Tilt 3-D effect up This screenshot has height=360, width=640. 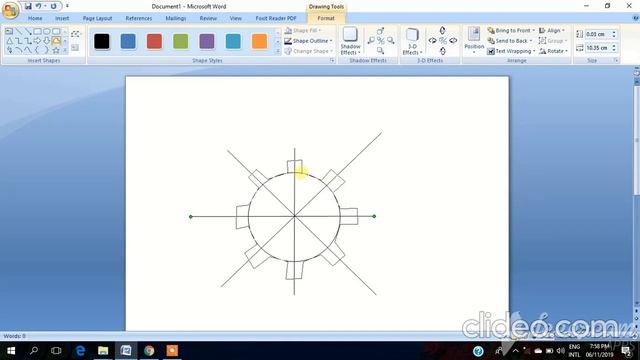coord(443,31)
